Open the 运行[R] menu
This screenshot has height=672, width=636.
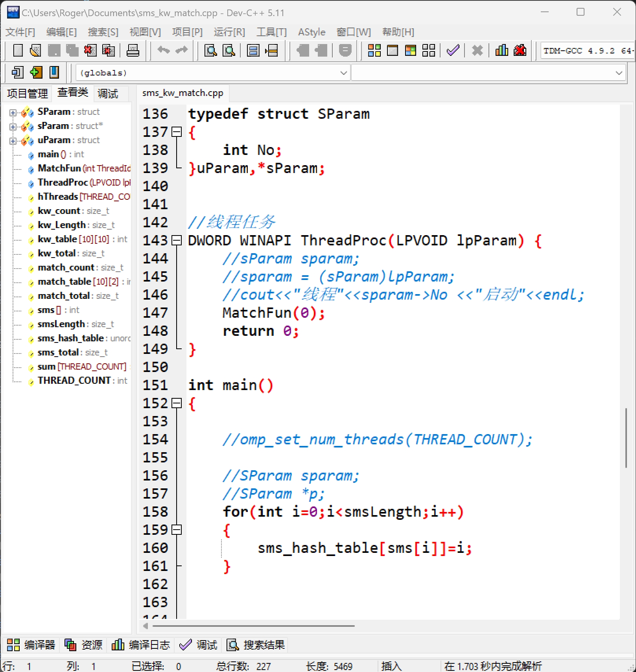pyautogui.click(x=229, y=32)
